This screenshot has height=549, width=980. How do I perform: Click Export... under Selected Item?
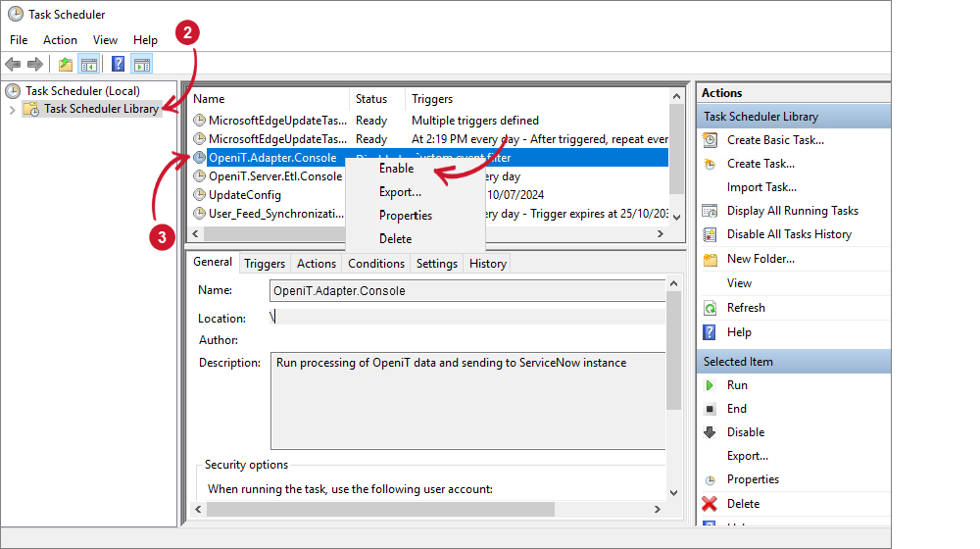click(748, 456)
